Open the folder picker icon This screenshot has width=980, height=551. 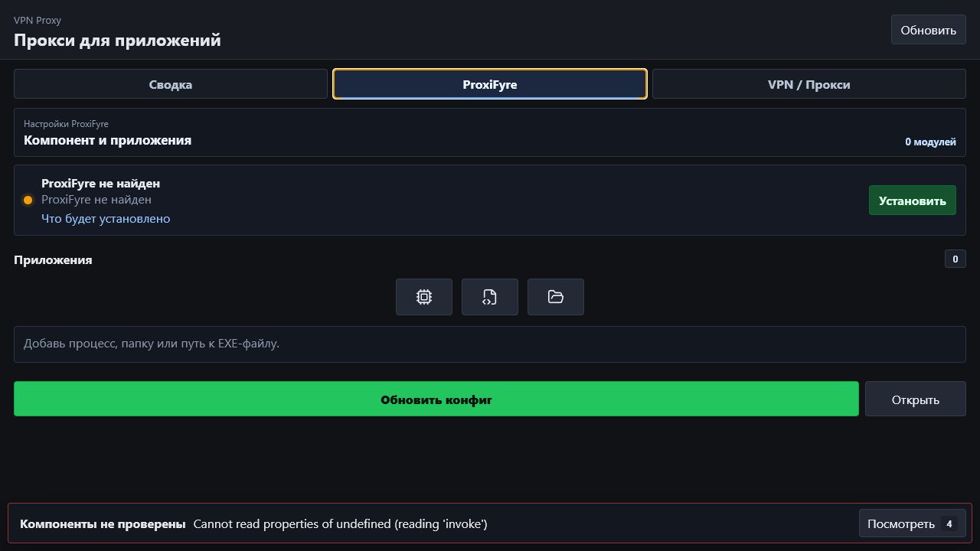click(x=556, y=297)
